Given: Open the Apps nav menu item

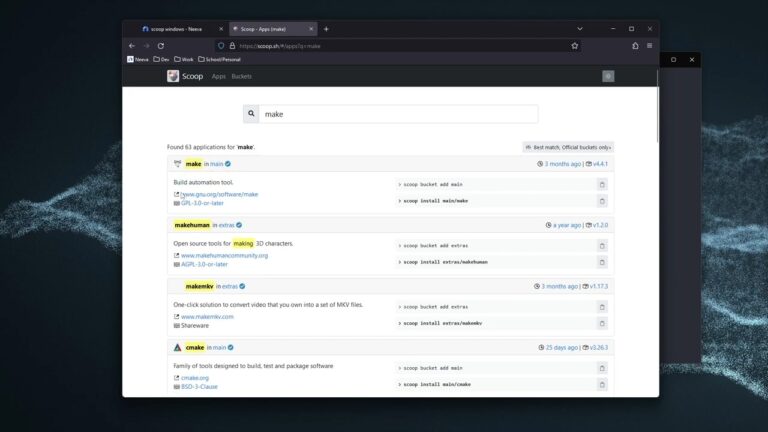Looking at the screenshot, I should (x=218, y=76).
